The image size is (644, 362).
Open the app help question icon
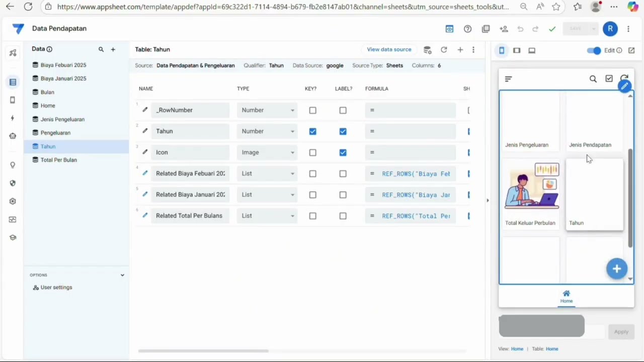pyautogui.click(x=468, y=29)
